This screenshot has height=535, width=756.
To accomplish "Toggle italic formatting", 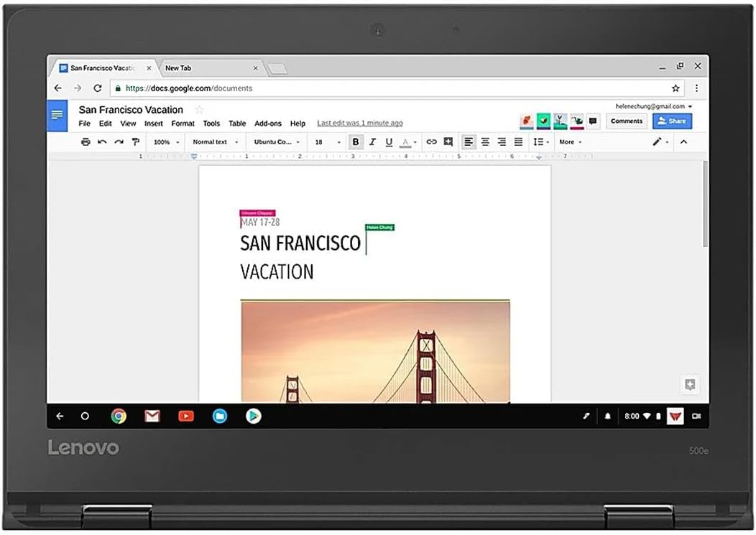I will (x=372, y=142).
